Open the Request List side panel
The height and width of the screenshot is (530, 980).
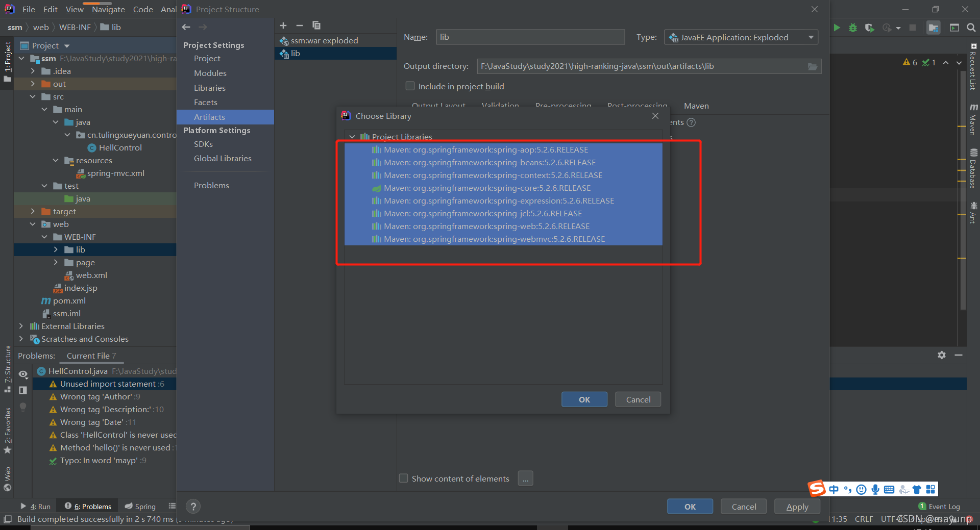(x=973, y=67)
